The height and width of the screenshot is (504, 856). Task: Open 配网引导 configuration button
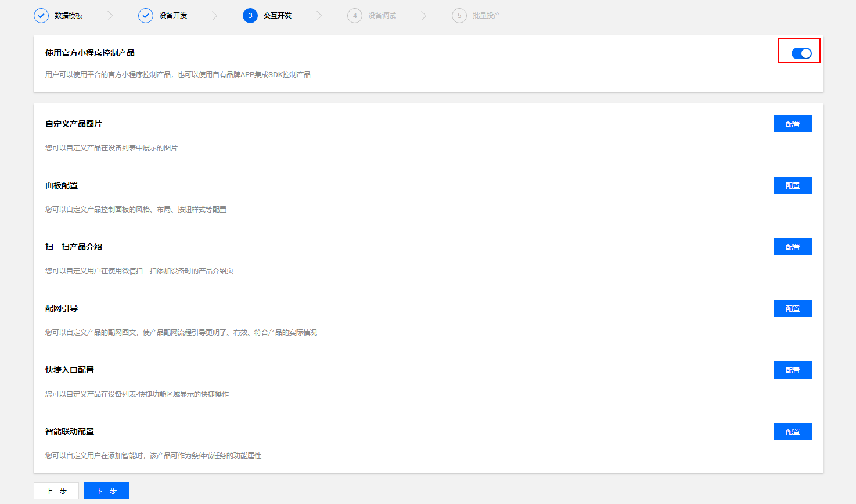click(792, 308)
